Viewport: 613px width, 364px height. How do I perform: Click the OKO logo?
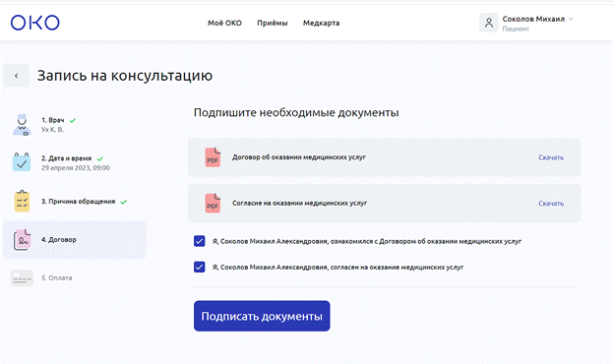click(x=34, y=23)
